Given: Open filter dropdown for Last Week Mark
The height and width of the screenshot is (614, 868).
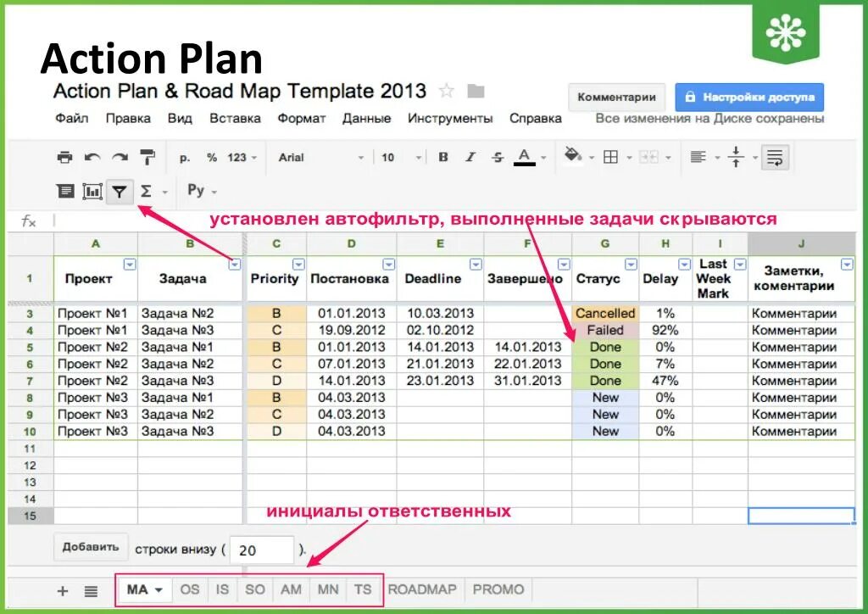Looking at the screenshot, I should (x=740, y=265).
